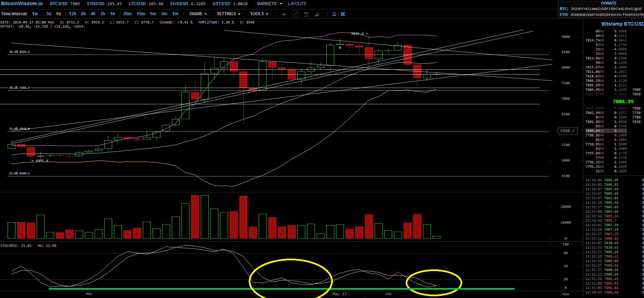Image resolution: width=644 pixels, height=298 pixels.
Task: Select the crosshair cursor tool
Action: tap(284, 14)
